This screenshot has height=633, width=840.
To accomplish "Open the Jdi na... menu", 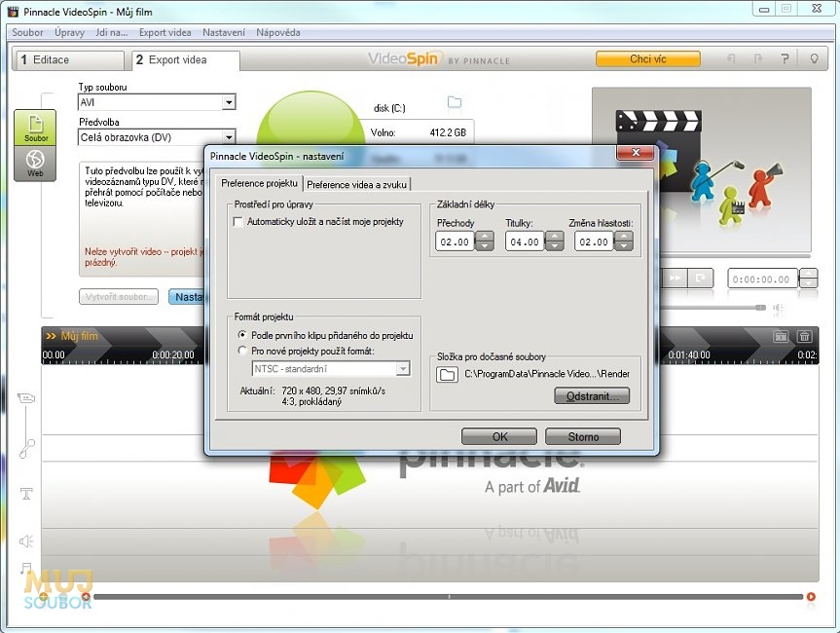I will (x=111, y=32).
